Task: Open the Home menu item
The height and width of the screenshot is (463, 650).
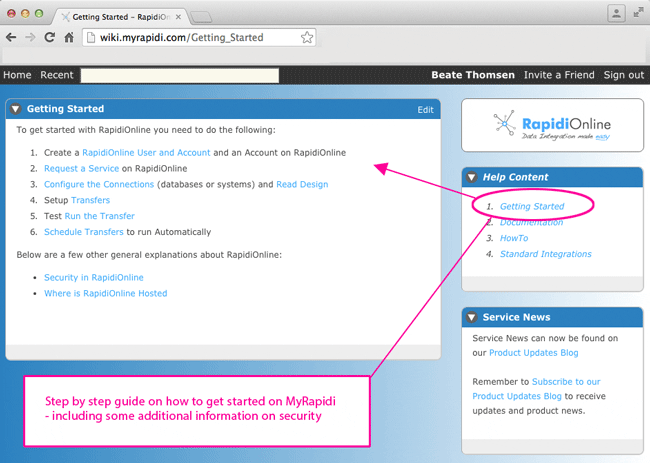Action: [17, 75]
